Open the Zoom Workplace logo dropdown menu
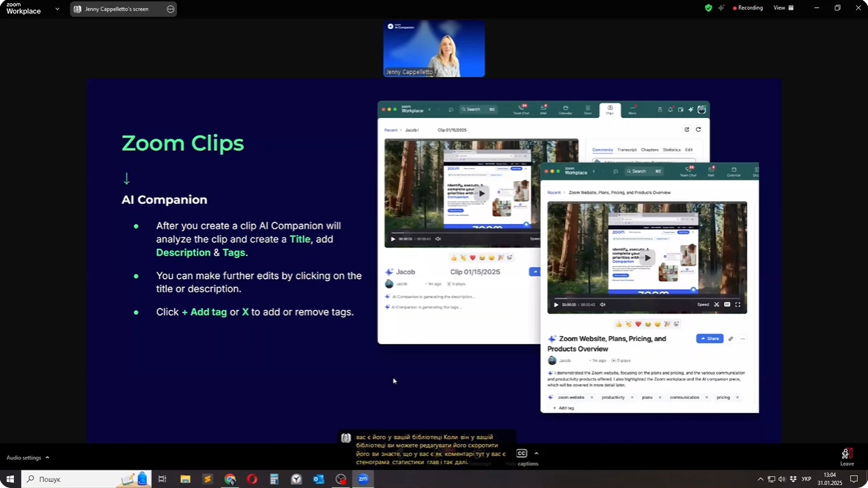This screenshot has height=488, width=868. pos(57,9)
